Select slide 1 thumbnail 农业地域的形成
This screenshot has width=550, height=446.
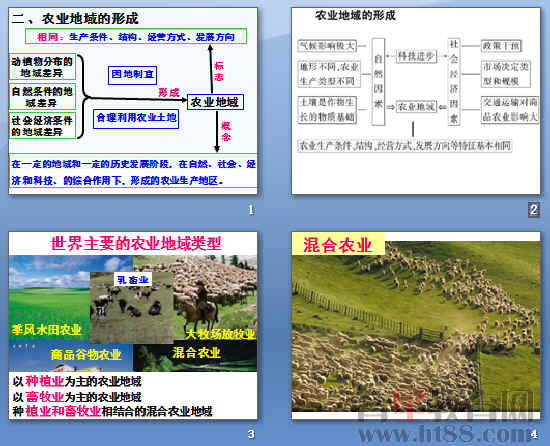click(133, 101)
